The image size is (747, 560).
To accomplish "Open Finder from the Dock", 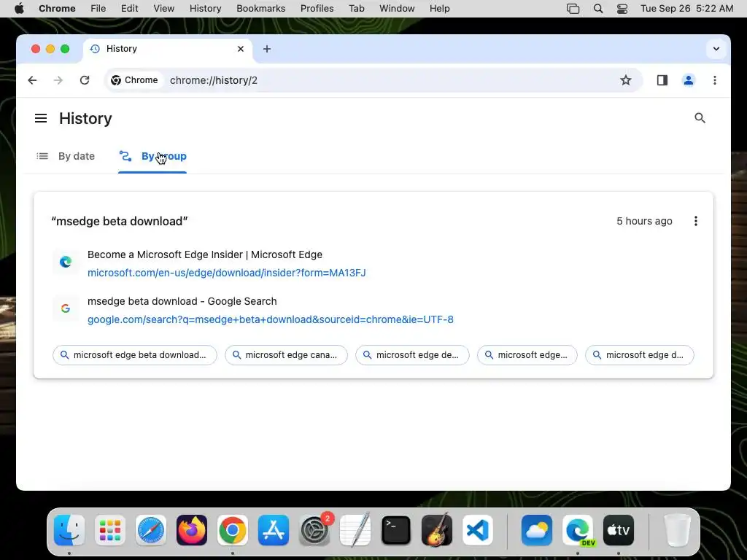I will [x=69, y=530].
